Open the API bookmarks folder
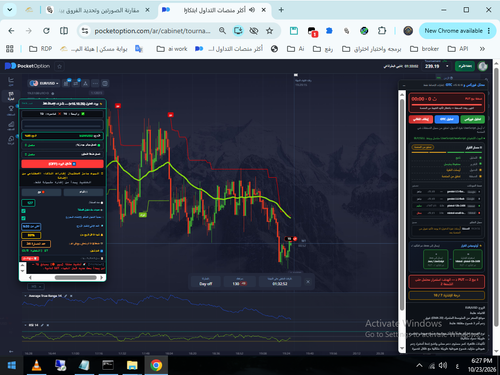500x375 pixels. 458,49
